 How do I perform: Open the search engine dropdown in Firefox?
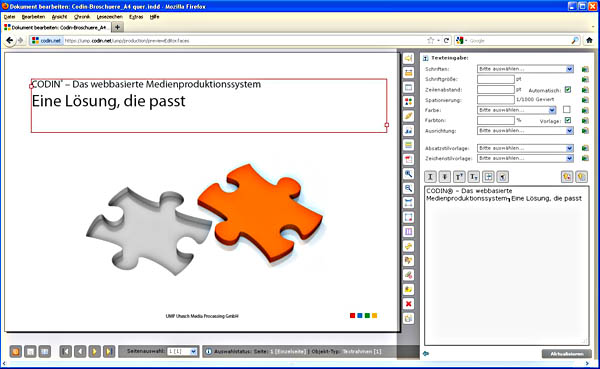point(462,41)
